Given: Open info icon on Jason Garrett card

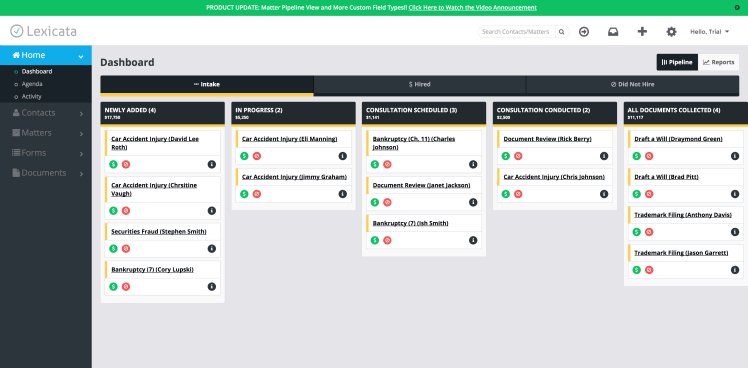Looking at the screenshot, I should click(x=735, y=270).
